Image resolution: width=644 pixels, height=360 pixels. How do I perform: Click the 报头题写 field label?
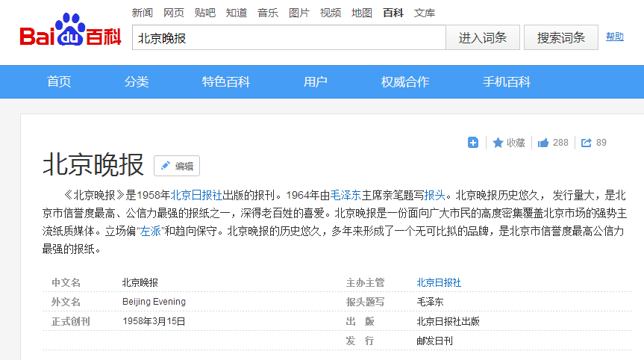[x=365, y=302]
